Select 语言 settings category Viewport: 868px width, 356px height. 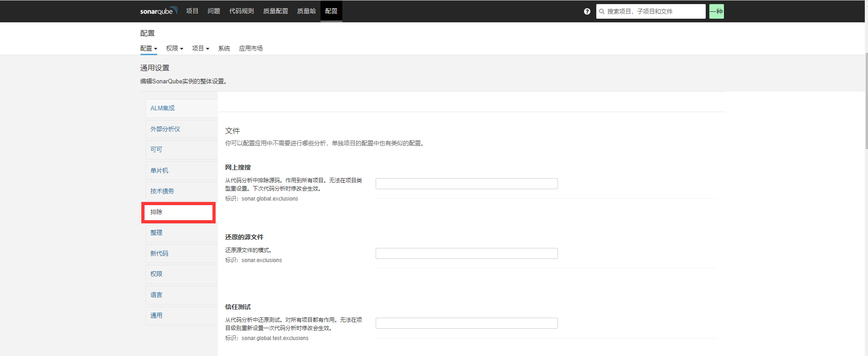click(x=181, y=295)
